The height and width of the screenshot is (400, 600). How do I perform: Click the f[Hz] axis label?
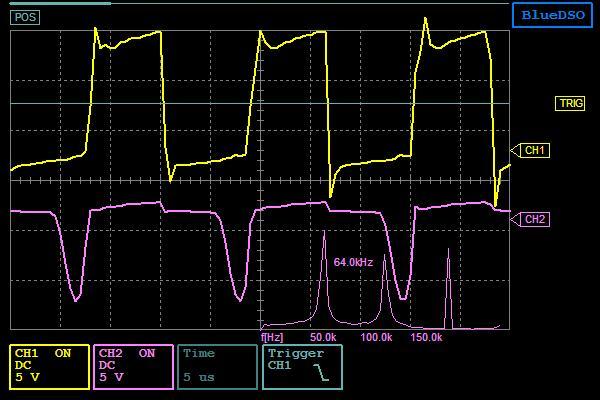(272, 337)
